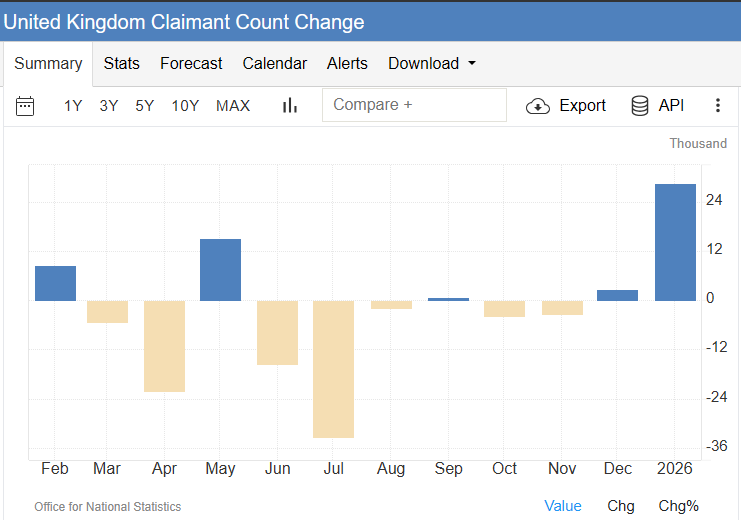Select the 1Y time range
This screenshot has height=520, width=741.
pos(73,106)
